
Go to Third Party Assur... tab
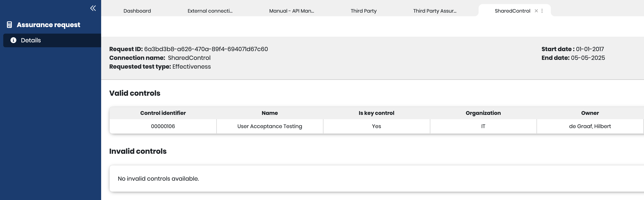(x=435, y=11)
